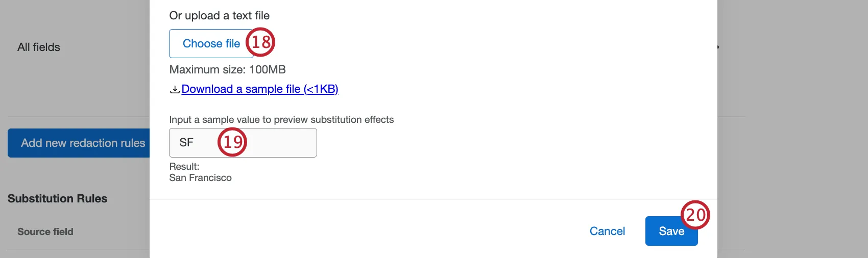The width and height of the screenshot is (868, 258).
Task: Click the red step 20 marker
Action: coord(695,215)
